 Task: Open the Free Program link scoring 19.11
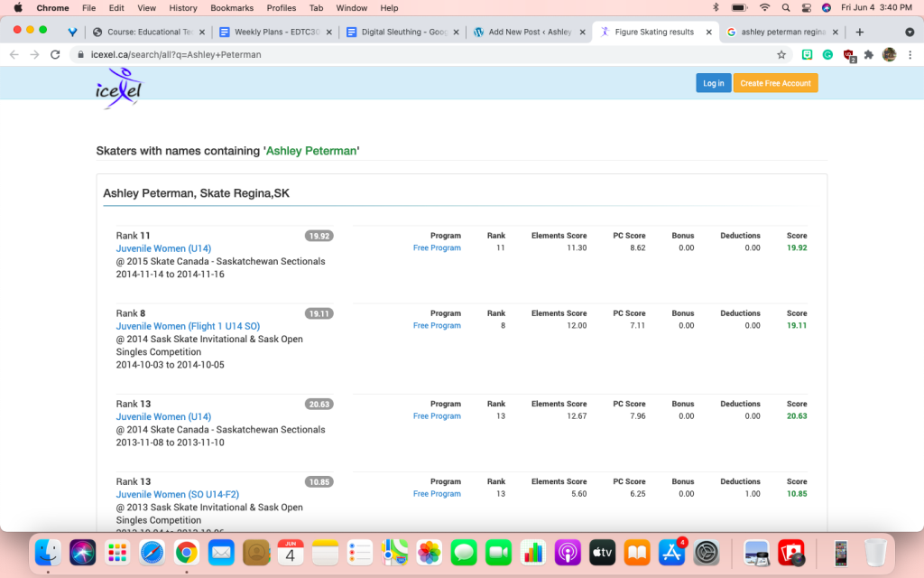(437, 325)
